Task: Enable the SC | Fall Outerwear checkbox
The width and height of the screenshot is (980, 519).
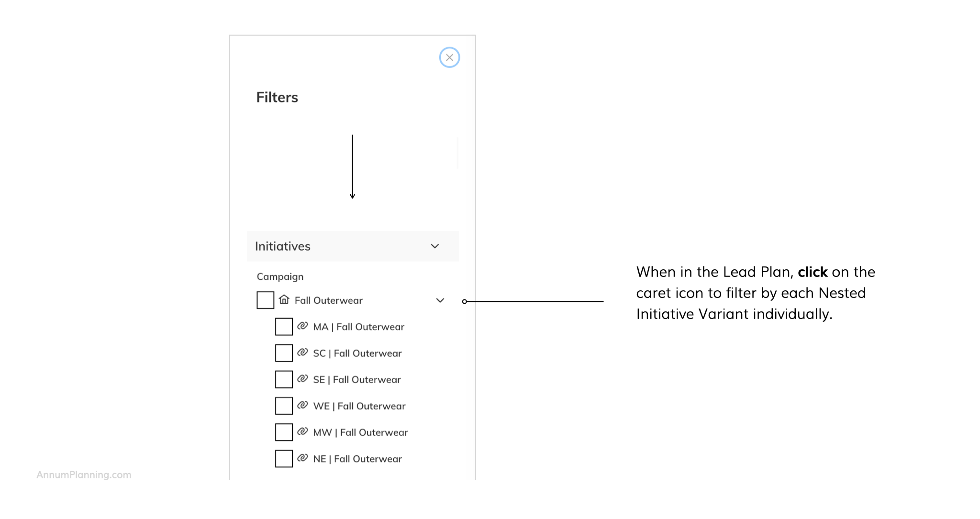Action: click(284, 353)
